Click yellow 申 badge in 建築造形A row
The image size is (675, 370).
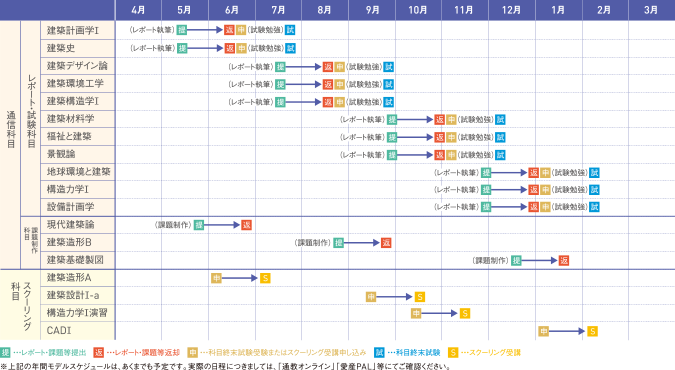(x=216, y=278)
